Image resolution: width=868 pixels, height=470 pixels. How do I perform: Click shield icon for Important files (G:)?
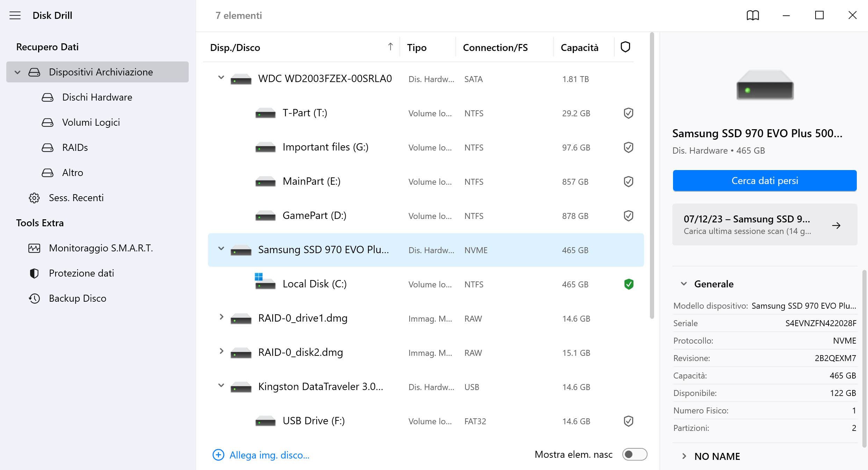pos(628,147)
